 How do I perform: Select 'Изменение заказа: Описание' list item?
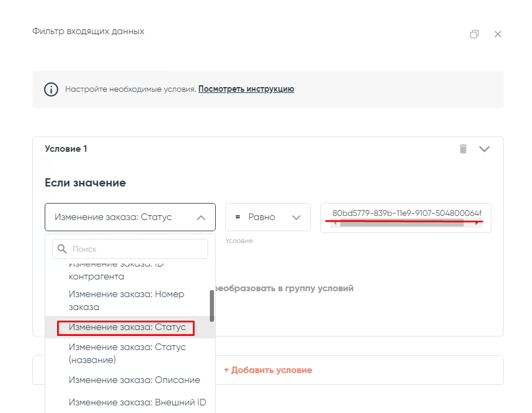[x=134, y=380]
